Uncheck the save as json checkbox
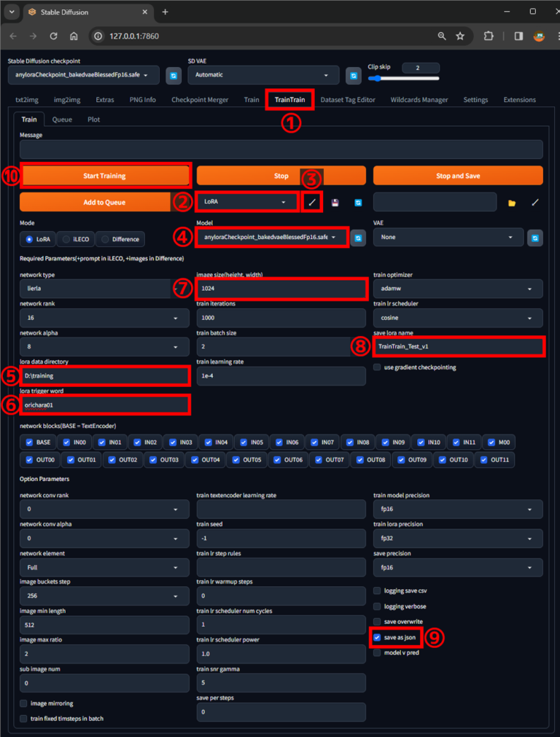The width and height of the screenshot is (560, 737). (x=377, y=637)
